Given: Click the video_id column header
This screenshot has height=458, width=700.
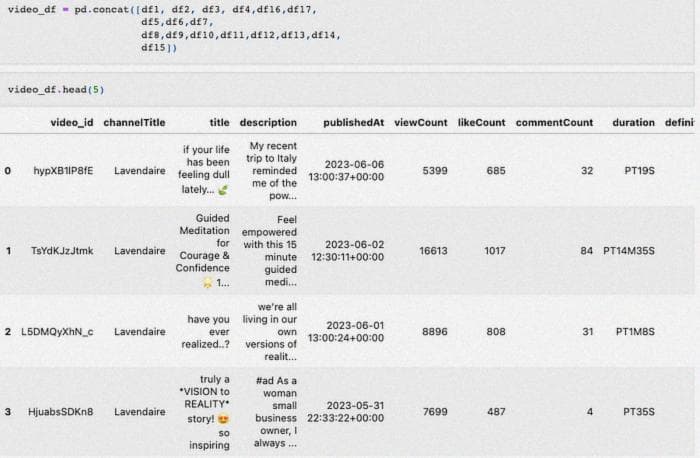Looking at the screenshot, I should [72, 123].
